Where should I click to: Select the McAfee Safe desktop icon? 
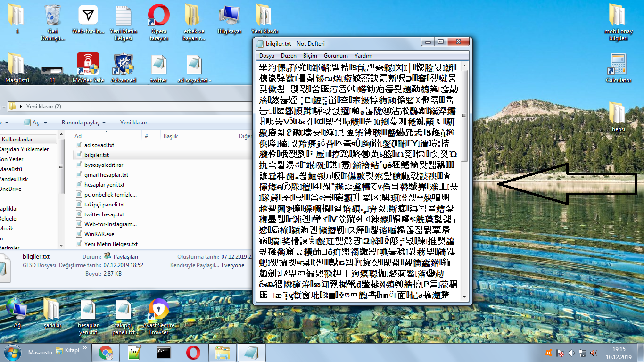click(x=88, y=68)
